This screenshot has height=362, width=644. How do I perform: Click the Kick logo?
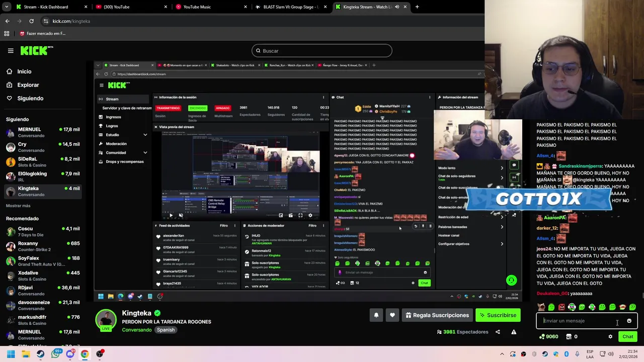(36, 50)
